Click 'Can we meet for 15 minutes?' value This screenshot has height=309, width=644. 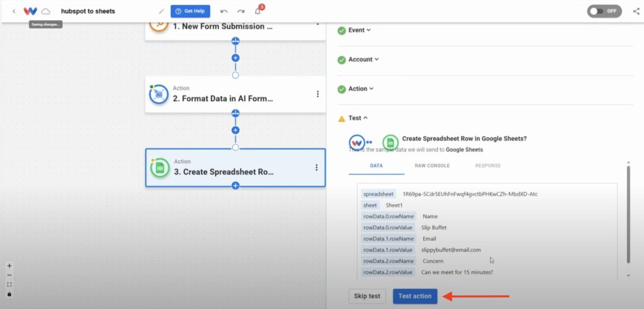click(x=457, y=272)
